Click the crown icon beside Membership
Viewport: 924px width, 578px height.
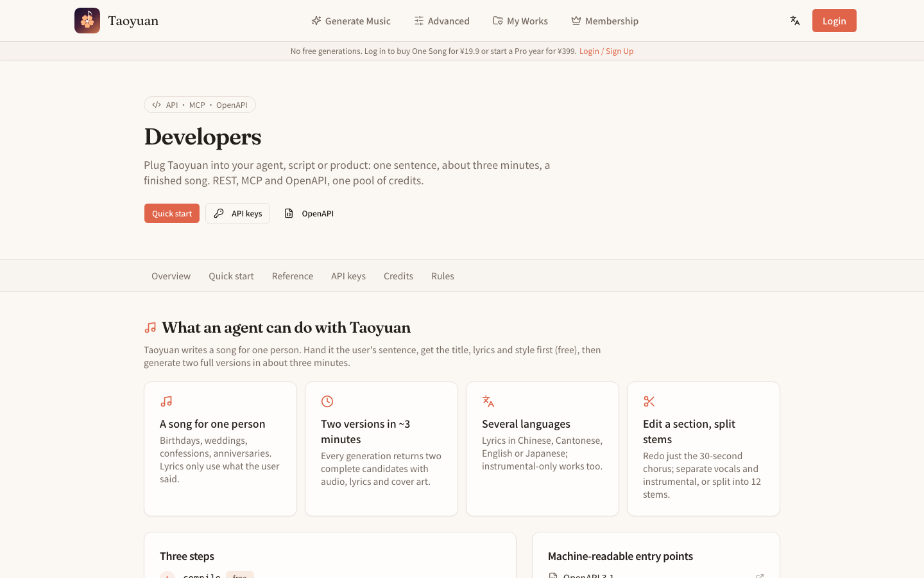[x=576, y=21]
